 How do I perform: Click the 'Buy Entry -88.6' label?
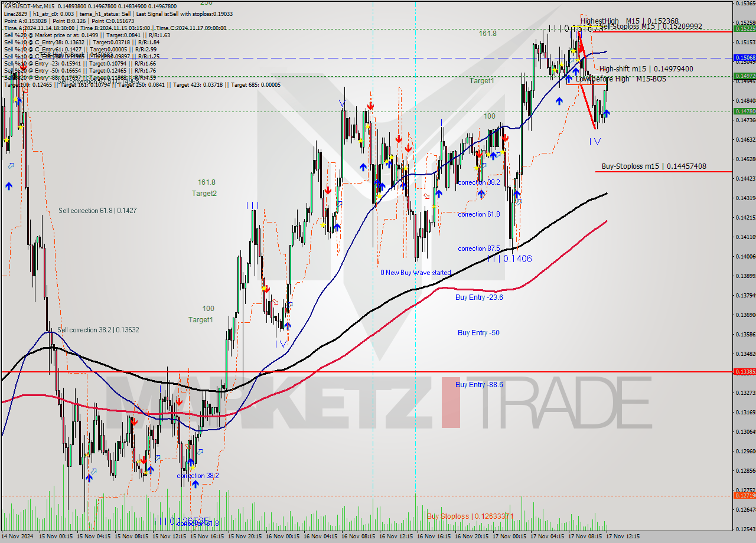tap(479, 385)
